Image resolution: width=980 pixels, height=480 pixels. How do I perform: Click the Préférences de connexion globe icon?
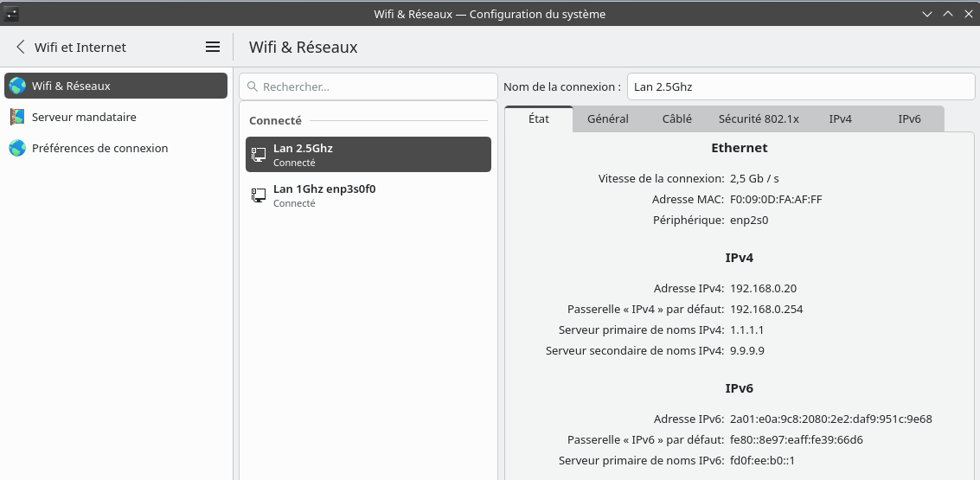pyautogui.click(x=17, y=148)
